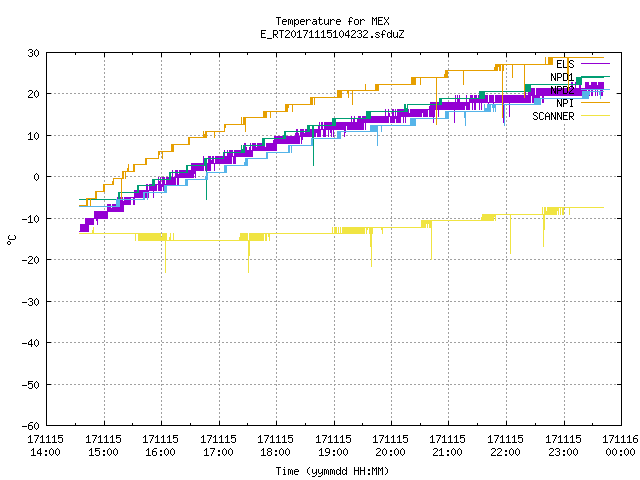The height and width of the screenshot is (480, 640).
Task: Click the purple ELS legend line sample
Action: coord(595,64)
